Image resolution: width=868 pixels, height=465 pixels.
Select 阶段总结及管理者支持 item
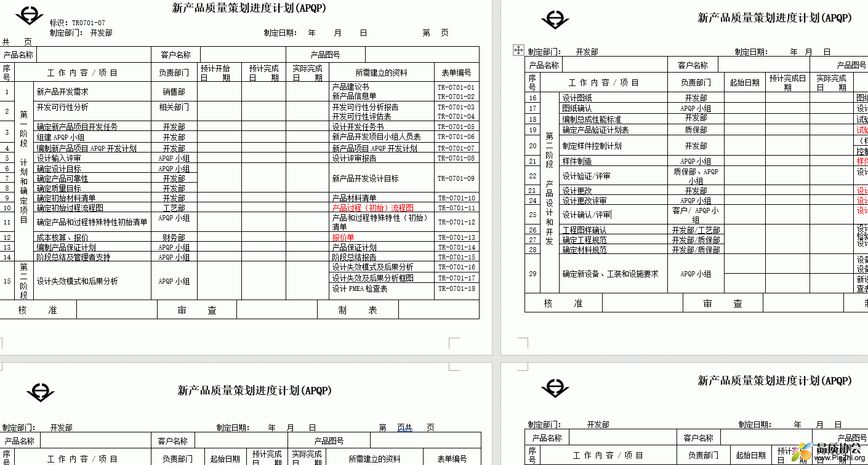click(73, 257)
